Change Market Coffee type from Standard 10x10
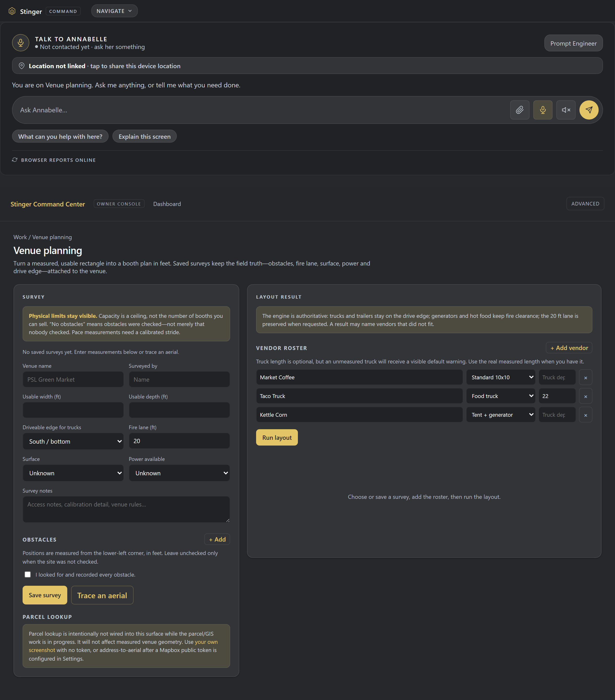Screen dimensions: 615x700 500,377
